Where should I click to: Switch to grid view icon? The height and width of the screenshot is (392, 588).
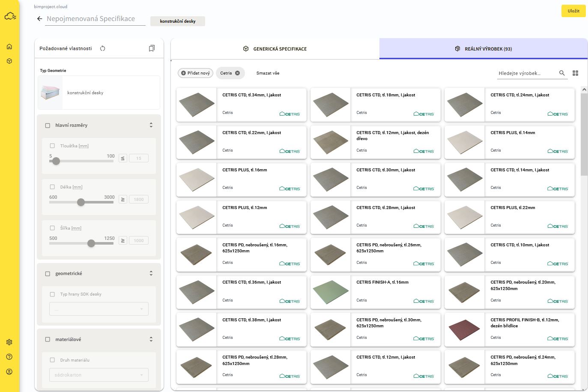(x=576, y=73)
